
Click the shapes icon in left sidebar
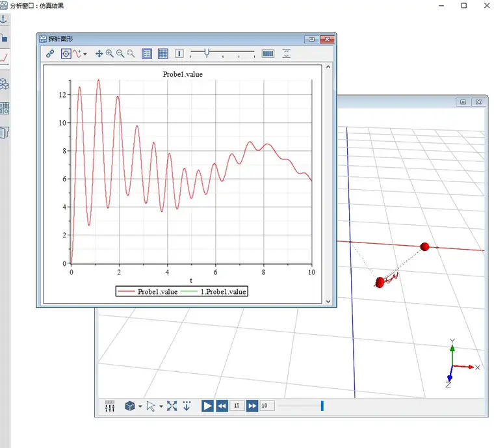[4, 38]
